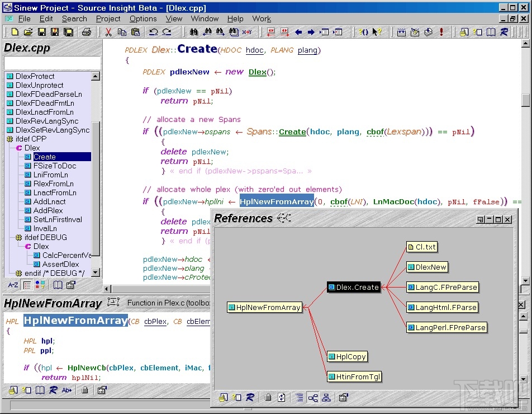Click the symbol list scrollbar down arrow
The image size is (532, 414).
pyautogui.click(x=95, y=272)
